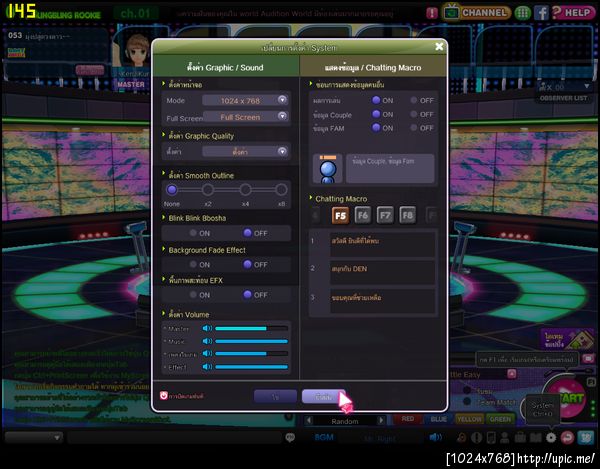Mute the Music volume speaker icon
The image size is (600, 469).
pos(207,341)
